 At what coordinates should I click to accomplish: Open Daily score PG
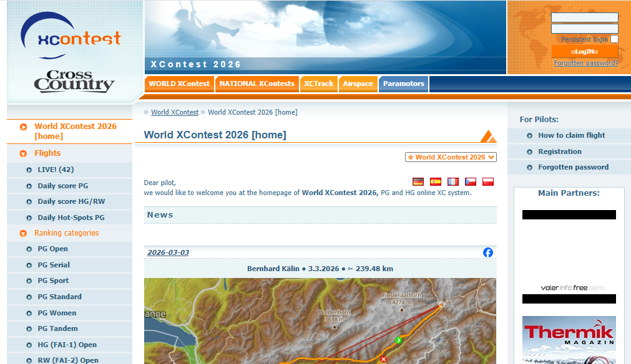pos(70,186)
